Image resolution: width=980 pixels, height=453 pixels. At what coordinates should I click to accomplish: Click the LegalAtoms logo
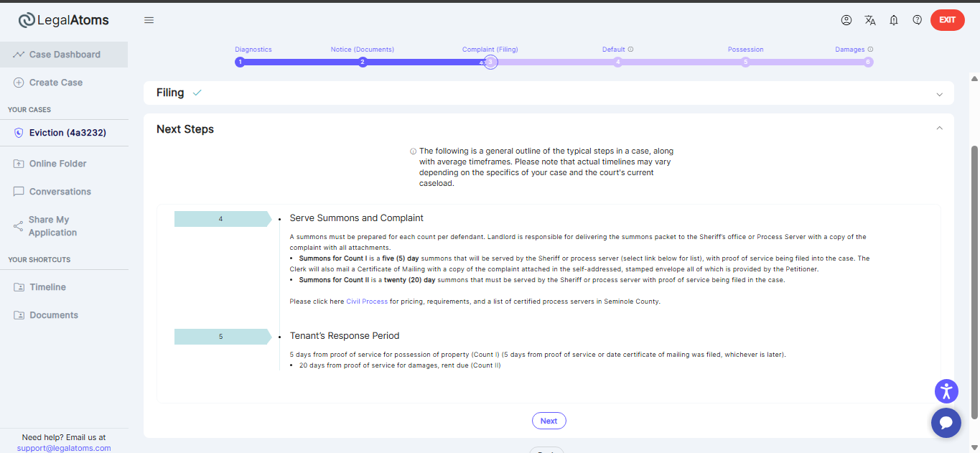tap(64, 20)
